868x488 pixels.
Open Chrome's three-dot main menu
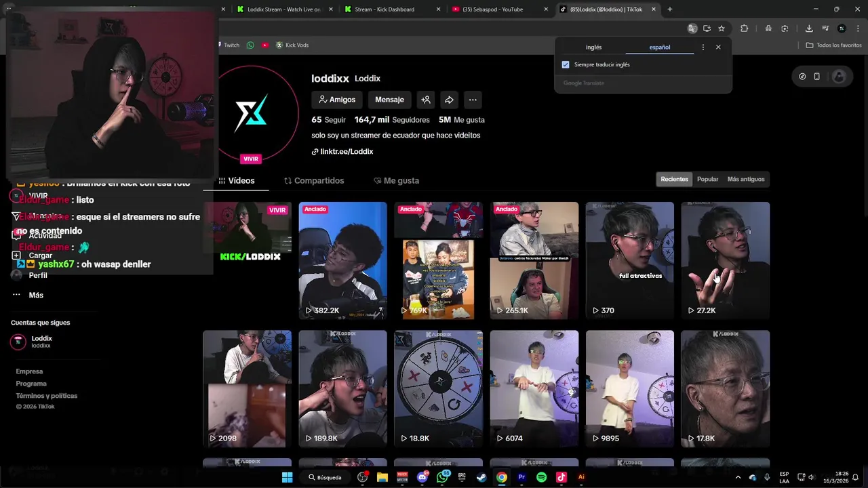click(x=857, y=28)
